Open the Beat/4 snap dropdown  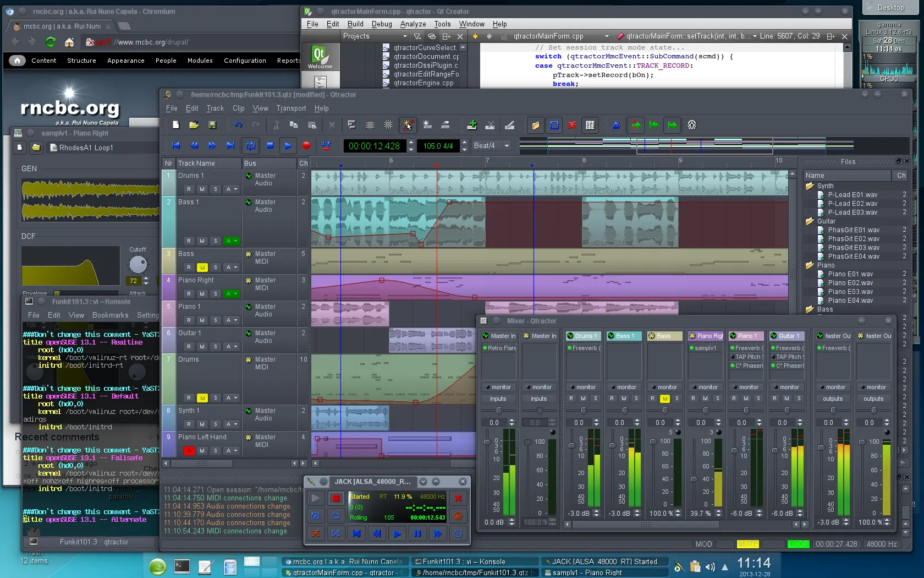click(491, 146)
